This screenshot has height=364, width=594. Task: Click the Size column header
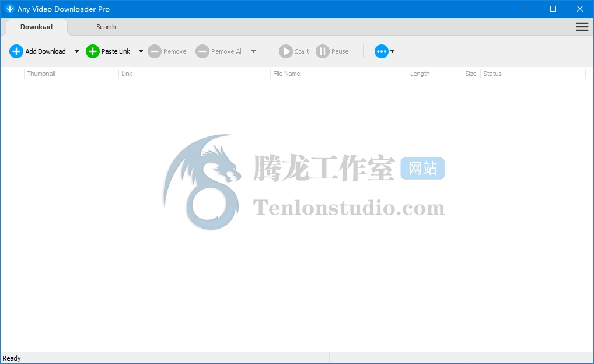pyautogui.click(x=457, y=73)
